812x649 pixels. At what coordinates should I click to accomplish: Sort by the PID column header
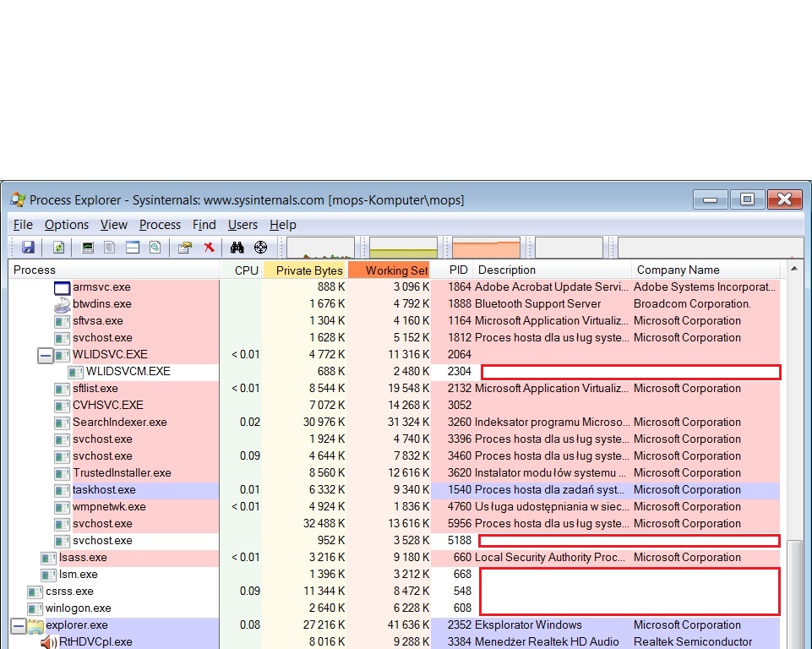click(451, 270)
